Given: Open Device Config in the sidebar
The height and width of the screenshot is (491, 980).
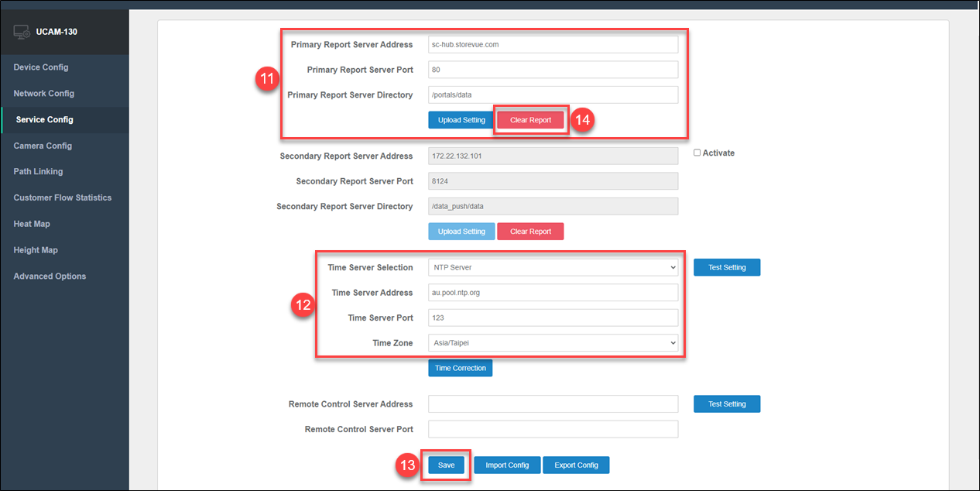Looking at the screenshot, I should pos(41,67).
